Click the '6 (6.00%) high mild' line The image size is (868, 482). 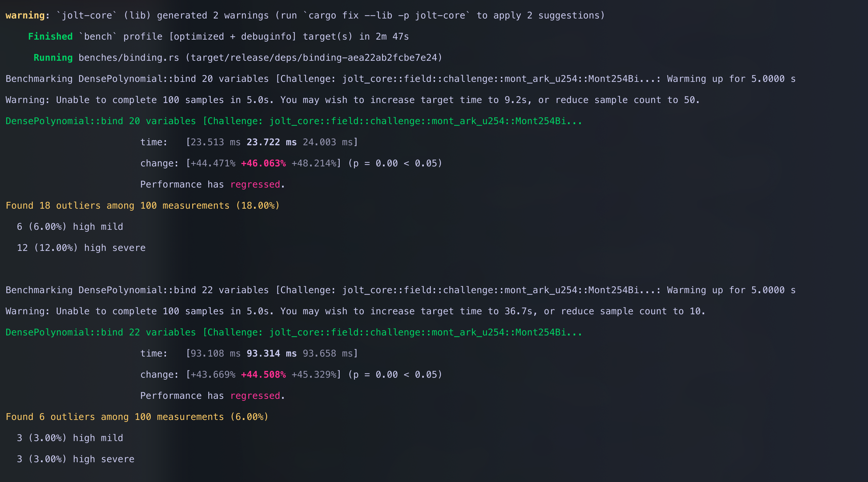70,227
